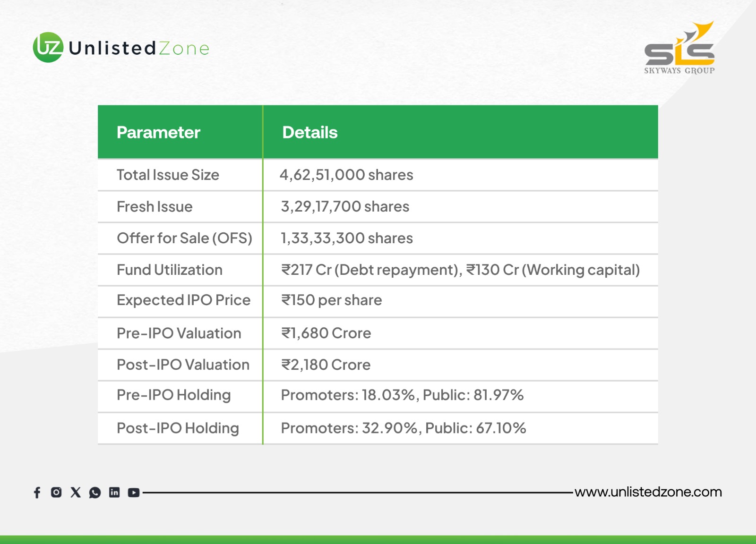Click the X (Twitter) icon
This screenshot has height=544, width=756.
click(76, 493)
